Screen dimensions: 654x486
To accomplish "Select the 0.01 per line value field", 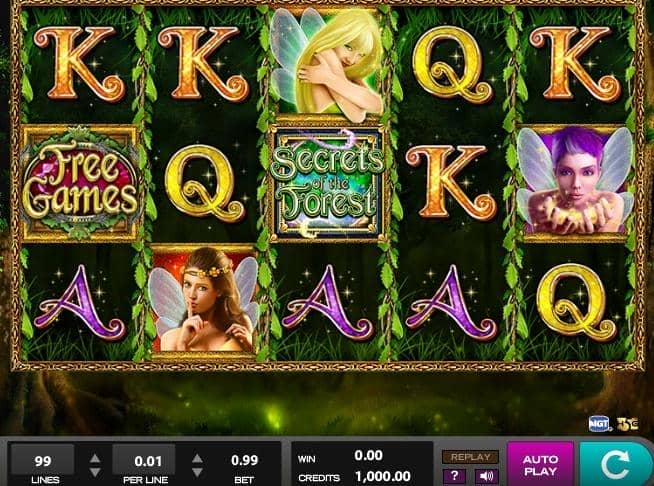I will tap(144, 461).
